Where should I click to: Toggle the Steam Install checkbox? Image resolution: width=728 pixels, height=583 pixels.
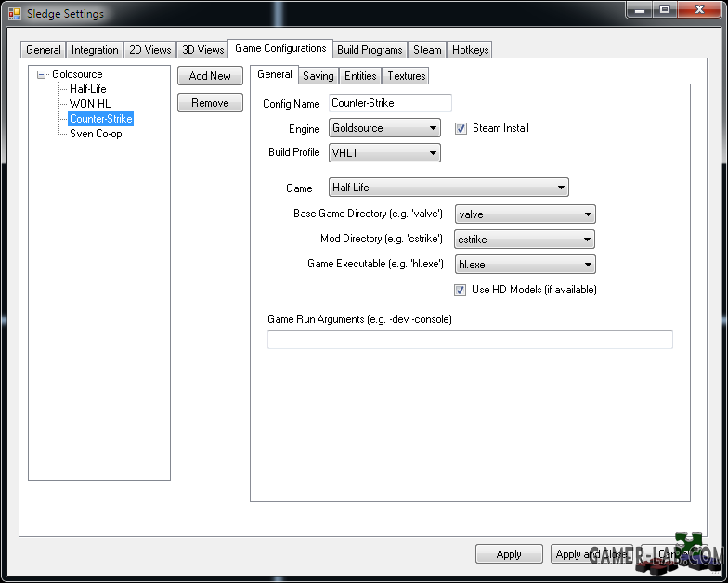click(461, 128)
